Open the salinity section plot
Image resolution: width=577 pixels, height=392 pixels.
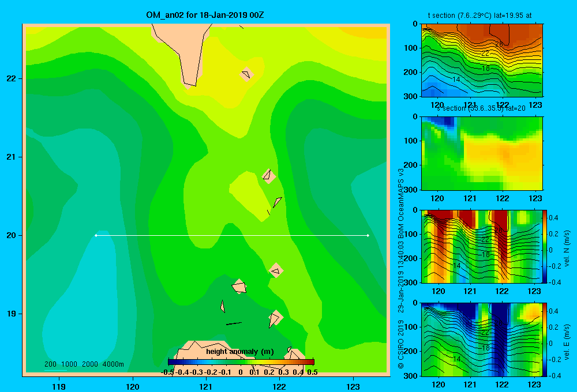(482, 153)
